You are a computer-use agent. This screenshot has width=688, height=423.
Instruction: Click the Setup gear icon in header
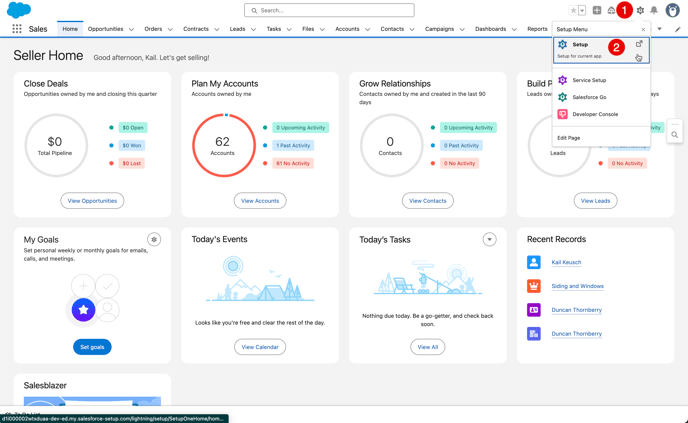click(x=641, y=10)
